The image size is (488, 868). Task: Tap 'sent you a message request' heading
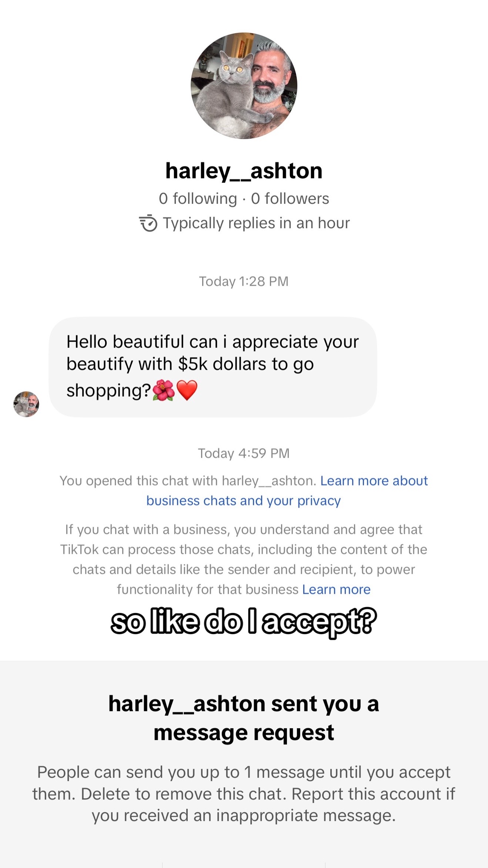point(244,718)
